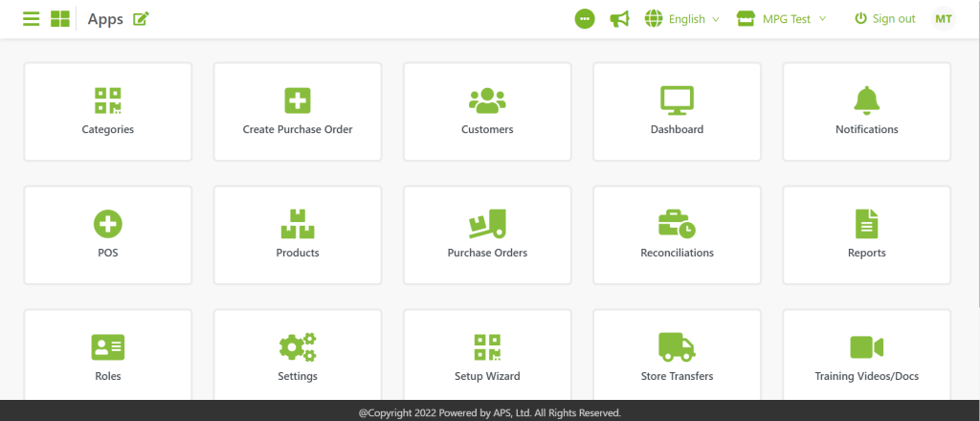The height and width of the screenshot is (421, 980).
Task: Click the megaphone announcements icon
Action: [619, 19]
